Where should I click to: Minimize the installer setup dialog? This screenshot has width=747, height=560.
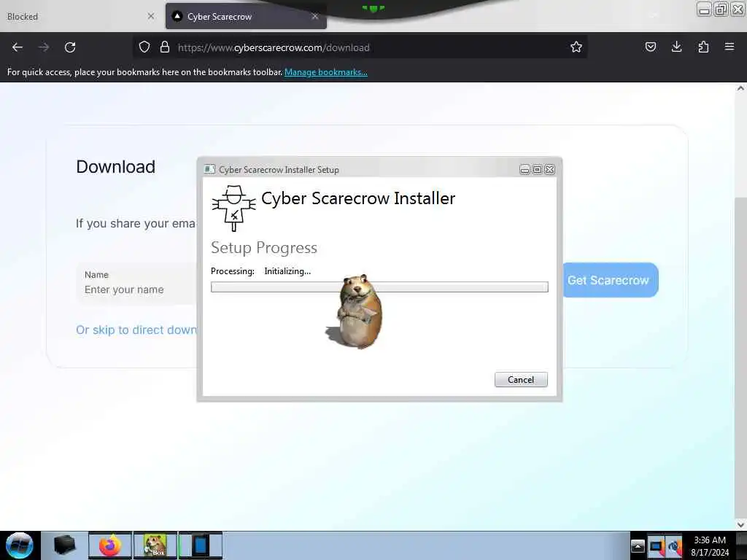[x=525, y=169]
